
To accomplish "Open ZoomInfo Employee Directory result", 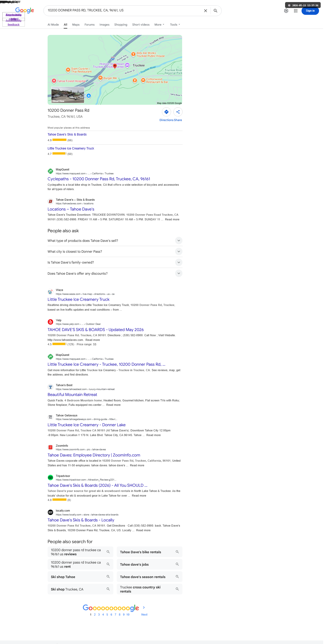I will [94, 455].
